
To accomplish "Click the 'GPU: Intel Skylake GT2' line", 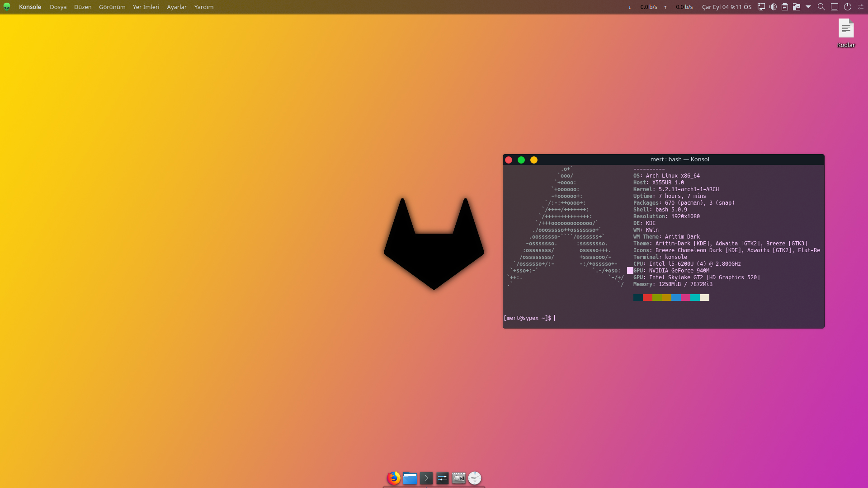I will pyautogui.click(x=697, y=277).
